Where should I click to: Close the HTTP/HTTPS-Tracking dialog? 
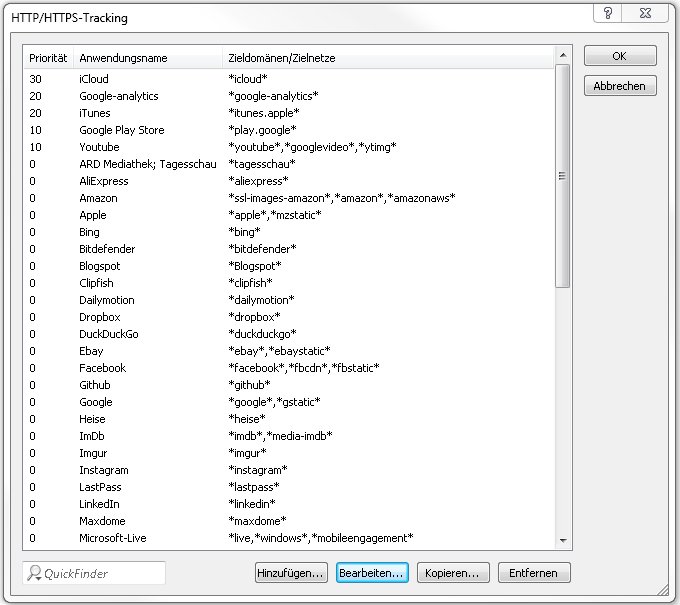649,13
